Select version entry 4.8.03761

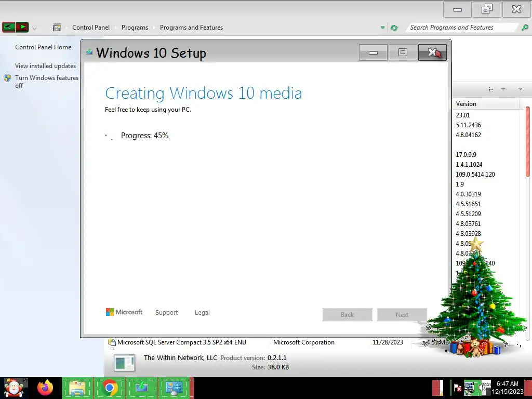point(468,223)
